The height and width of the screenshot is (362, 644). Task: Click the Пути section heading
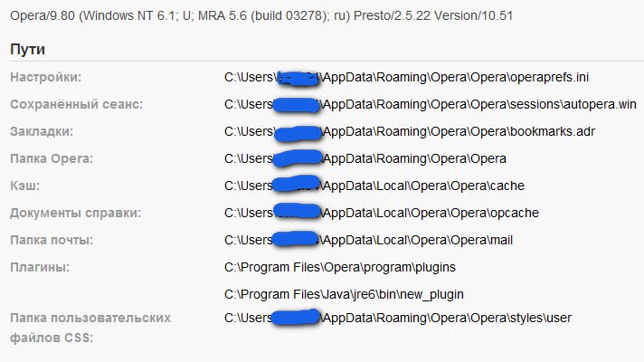tap(27, 49)
